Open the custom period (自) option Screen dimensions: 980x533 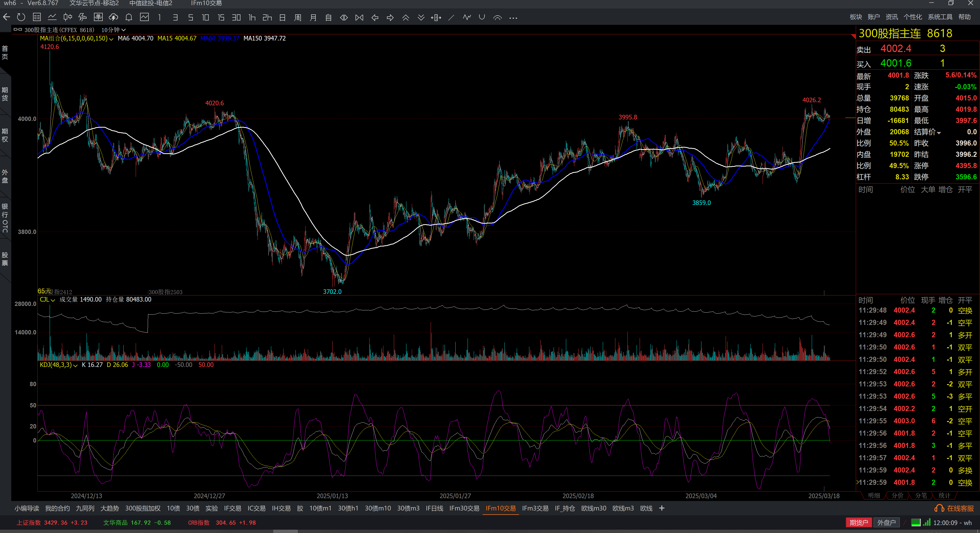(x=329, y=17)
